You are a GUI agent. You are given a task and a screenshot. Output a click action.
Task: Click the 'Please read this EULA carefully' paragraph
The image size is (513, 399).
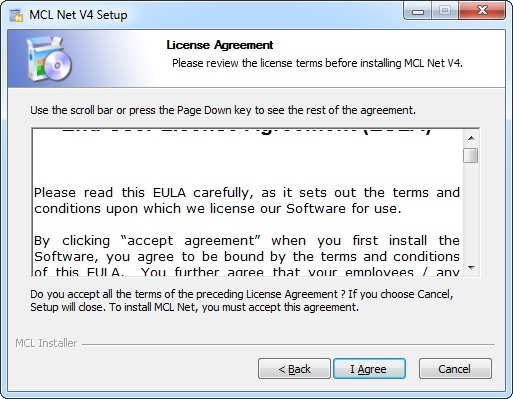[x=247, y=200]
